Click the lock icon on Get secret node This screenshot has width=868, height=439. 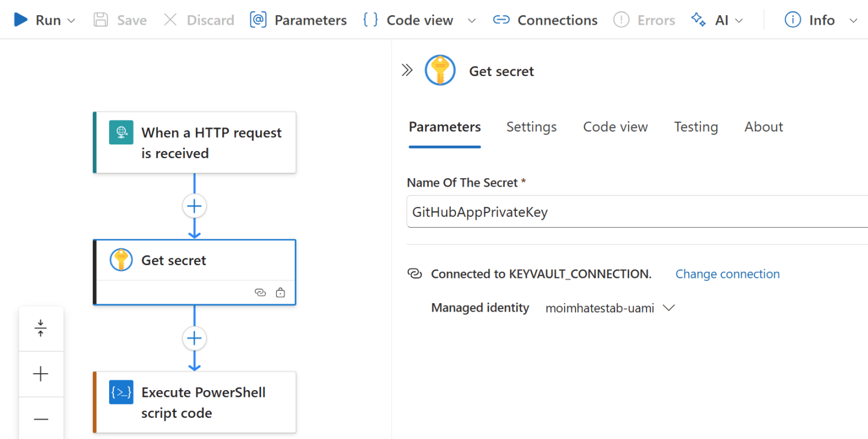[x=280, y=293]
